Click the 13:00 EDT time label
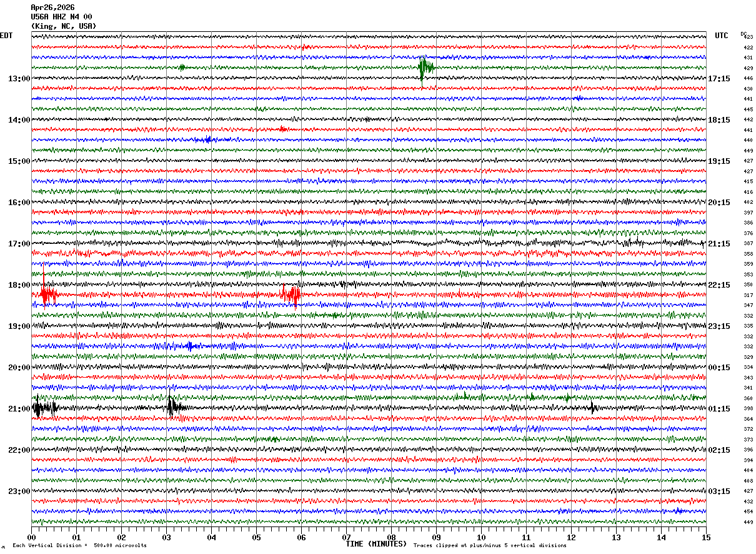The width and height of the screenshot is (756, 554). point(19,79)
